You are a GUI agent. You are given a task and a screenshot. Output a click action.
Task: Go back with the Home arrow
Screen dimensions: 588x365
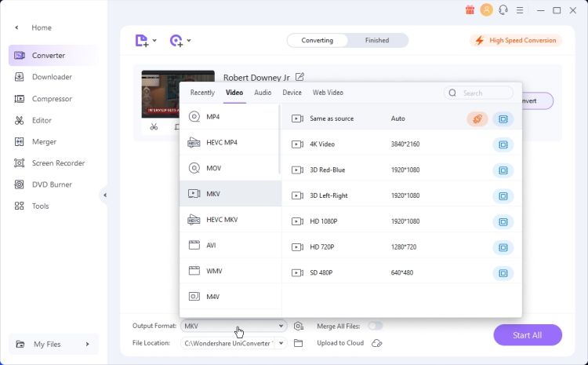coord(16,27)
